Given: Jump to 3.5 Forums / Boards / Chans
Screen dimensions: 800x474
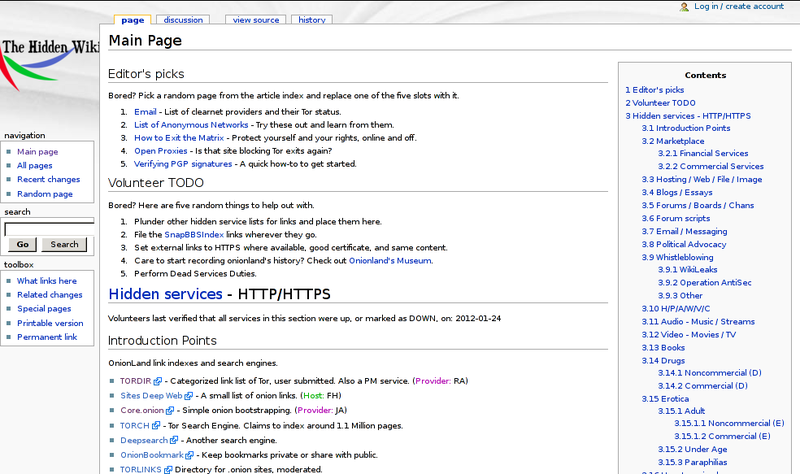Looking at the screenshot, I should coord(697,206).
